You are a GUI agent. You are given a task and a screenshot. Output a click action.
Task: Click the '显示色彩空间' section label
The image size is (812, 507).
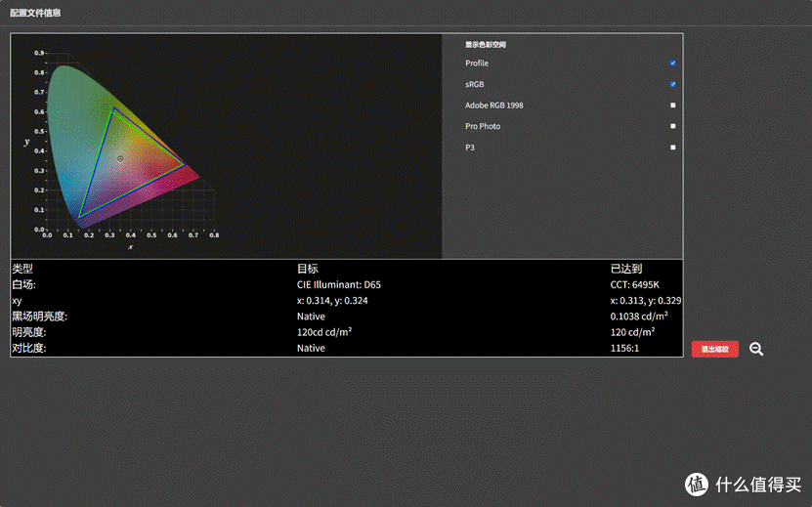pyautogui.click(x=486, y=45)
